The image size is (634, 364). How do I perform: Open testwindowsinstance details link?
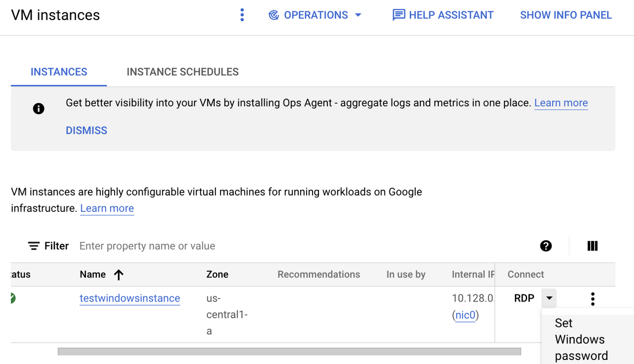[x=130, y=298]
